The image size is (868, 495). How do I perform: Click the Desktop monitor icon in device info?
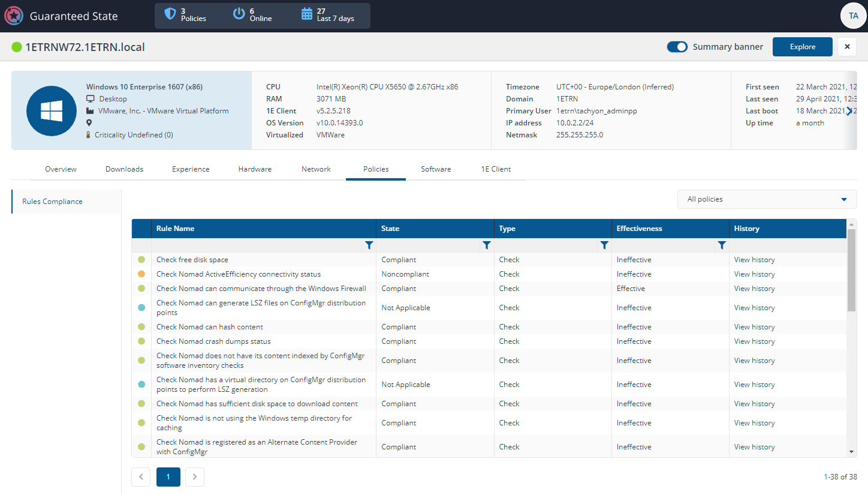pyautogui.click(x=91, y=99)
